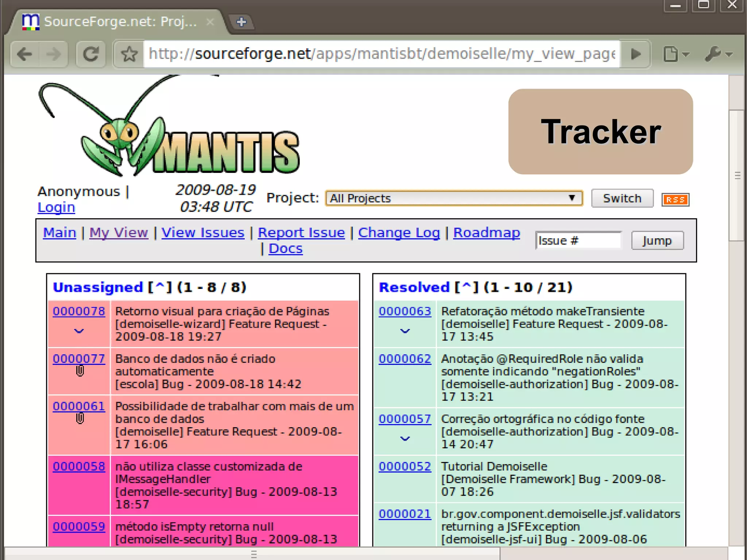Image resolution: width=747 pixels, height=560 pixels.
Task: Bookmark the page using the star icon
Action: point(129,55)
